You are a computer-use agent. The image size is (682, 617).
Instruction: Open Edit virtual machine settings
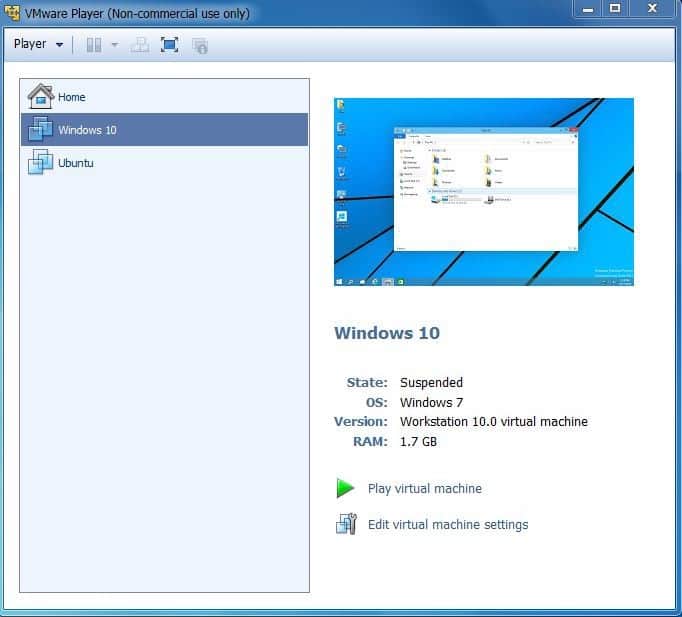[x=448, y=525]
